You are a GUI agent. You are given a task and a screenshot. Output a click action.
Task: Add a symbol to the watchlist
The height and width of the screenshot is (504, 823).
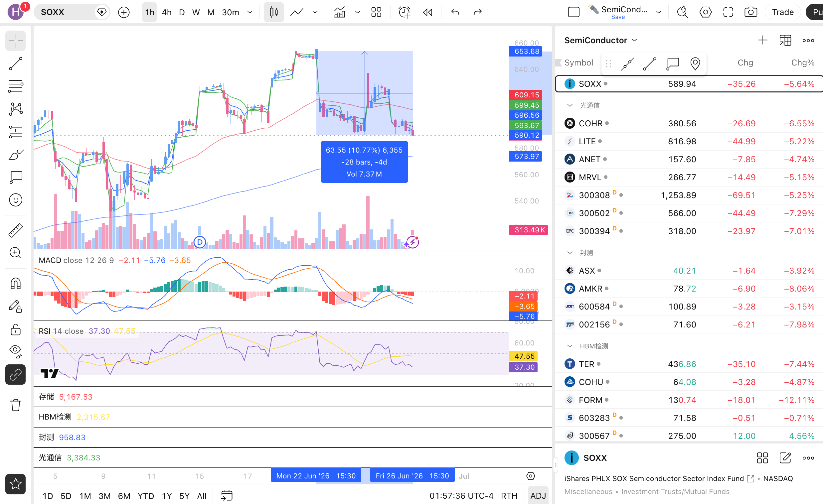[762, 40]
